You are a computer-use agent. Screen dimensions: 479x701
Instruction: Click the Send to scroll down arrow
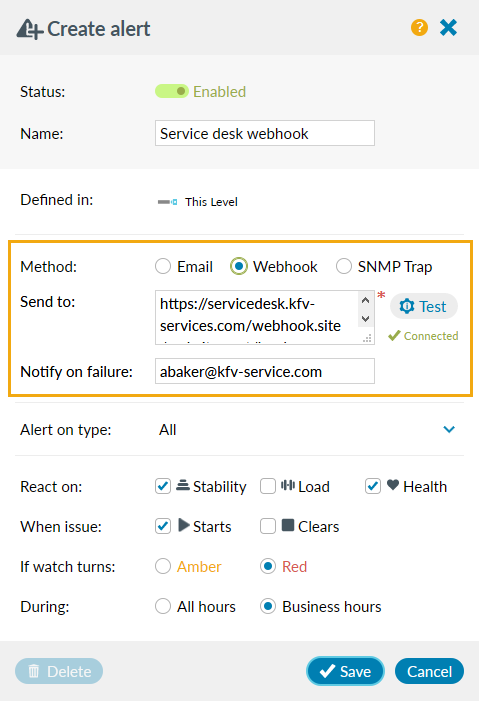pyautogui.click(x=365, y=319)
